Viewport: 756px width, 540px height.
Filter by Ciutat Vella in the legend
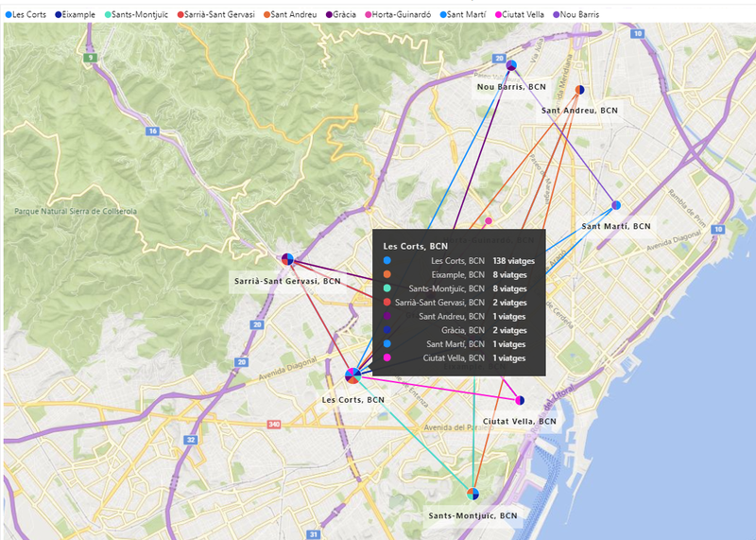(x=519, y=14)
